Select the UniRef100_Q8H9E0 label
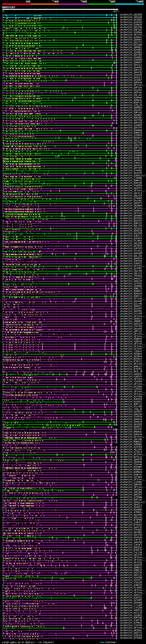The width and height of the screenshot is (146, 644). click(x=131, y=40)
